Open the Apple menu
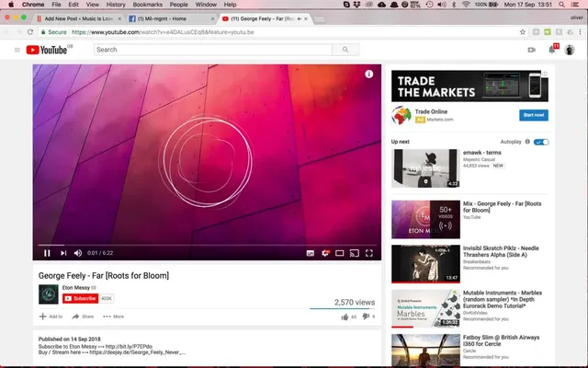This screenshot has height=368, width=588. 11,5
